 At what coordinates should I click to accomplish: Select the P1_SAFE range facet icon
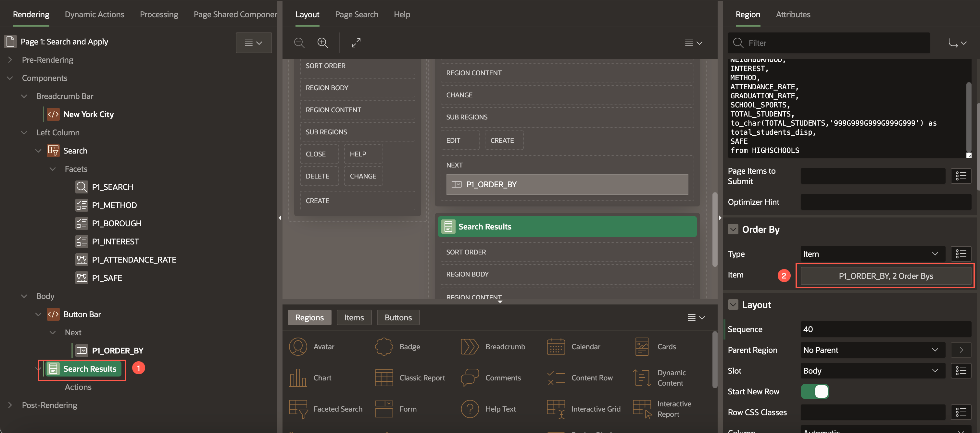82,278
